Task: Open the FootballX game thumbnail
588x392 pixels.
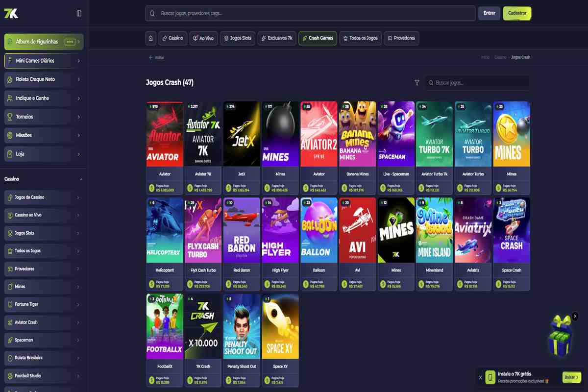Action: click(x=165, y=326)
